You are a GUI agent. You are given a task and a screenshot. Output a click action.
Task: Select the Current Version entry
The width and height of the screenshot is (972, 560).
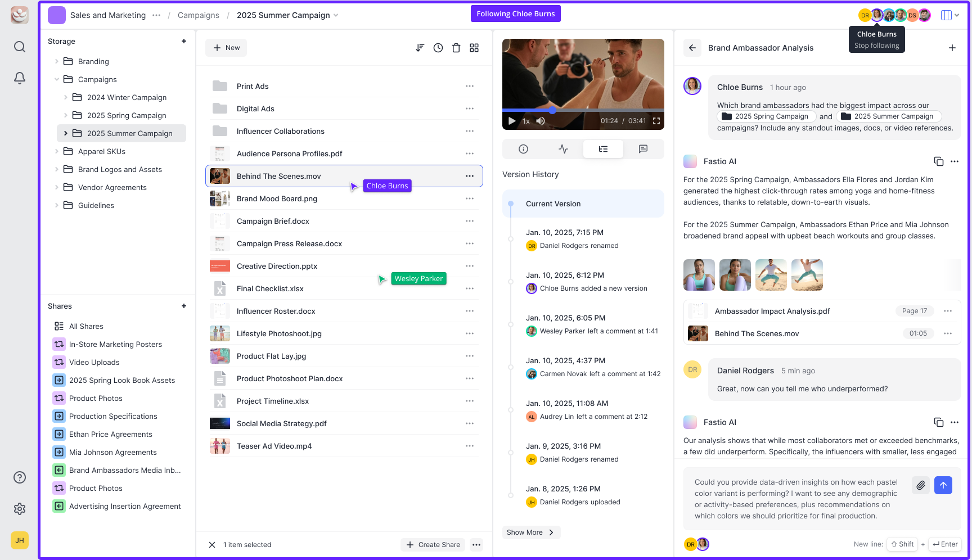[x=583, y=204]
